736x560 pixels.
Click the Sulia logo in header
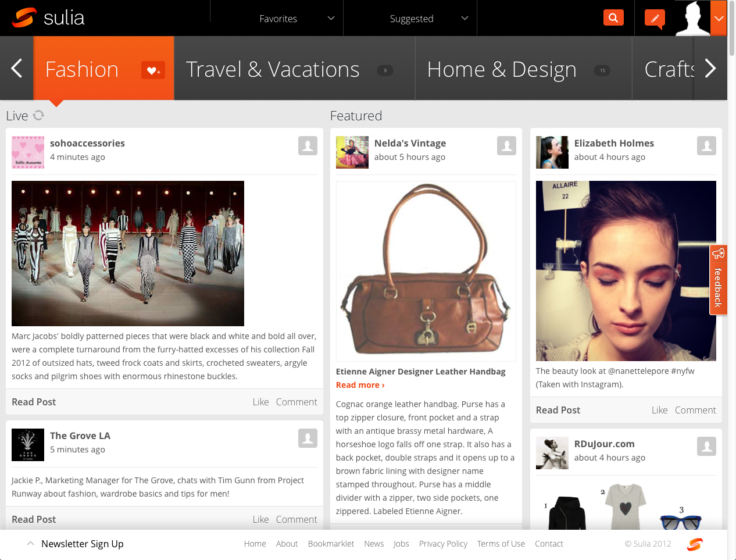point(49,17)
